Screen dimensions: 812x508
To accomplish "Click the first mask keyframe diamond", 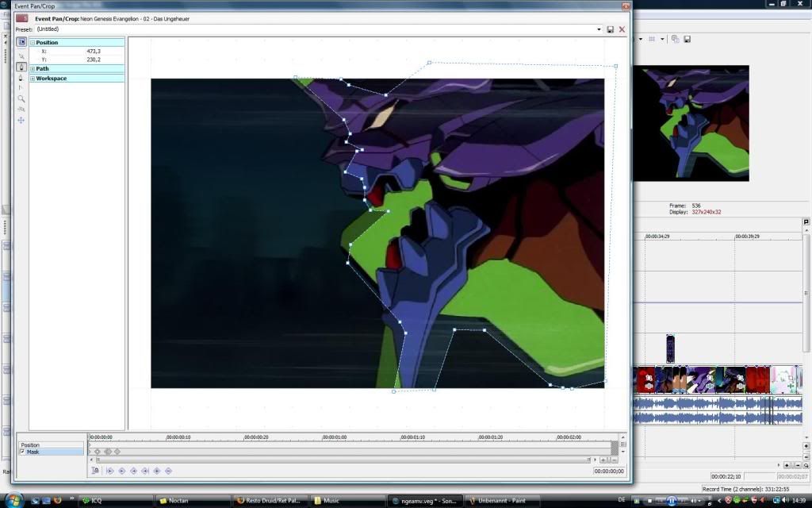I will point(98,452).
